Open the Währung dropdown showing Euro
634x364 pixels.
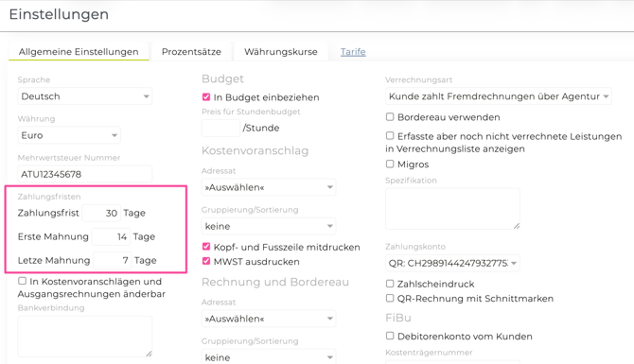[69, 135]
